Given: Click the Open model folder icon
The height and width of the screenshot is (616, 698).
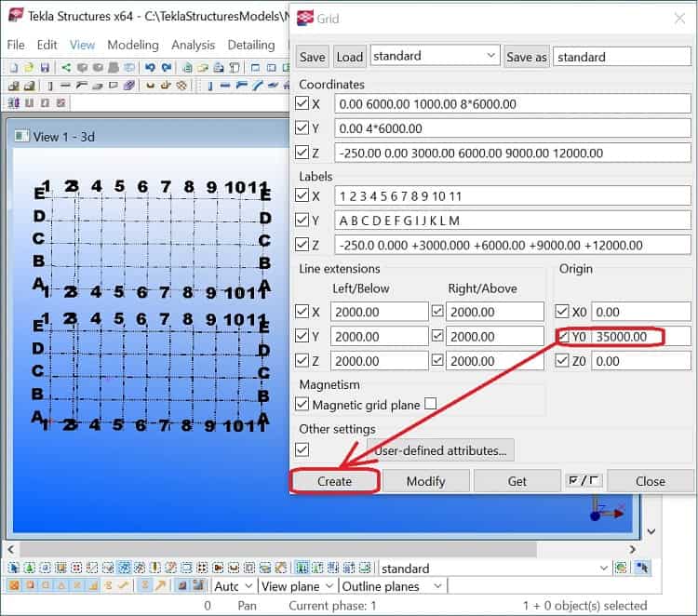Looking at the screenshot, I should click(x=30, y=67).
